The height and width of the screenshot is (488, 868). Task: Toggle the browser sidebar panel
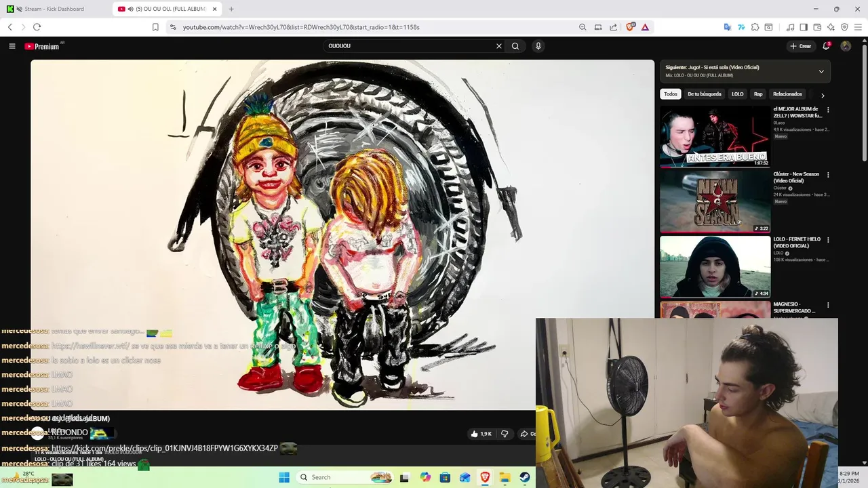(804, 27)
